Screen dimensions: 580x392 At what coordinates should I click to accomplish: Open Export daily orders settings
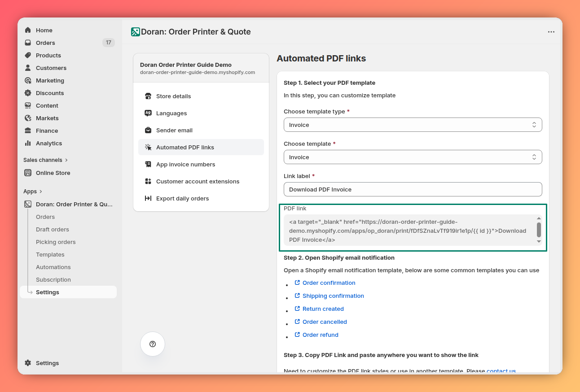point(201,198)
